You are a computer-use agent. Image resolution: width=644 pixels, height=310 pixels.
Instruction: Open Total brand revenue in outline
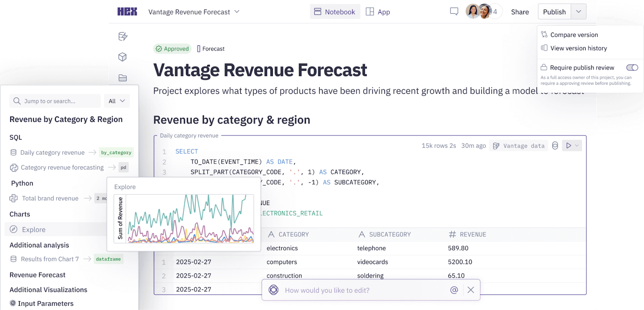tap(50, 198)
